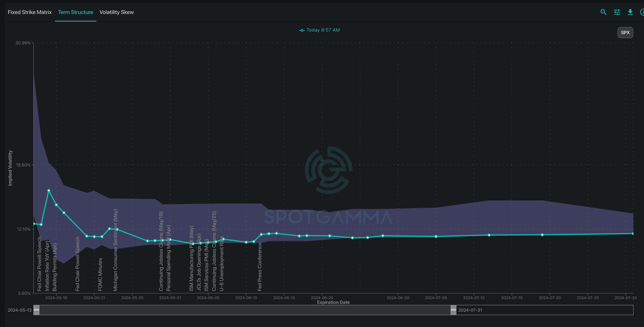The height and width of the screenshot is (327, 644).
Task: Click the legend line marker icon
Action: 302,30
